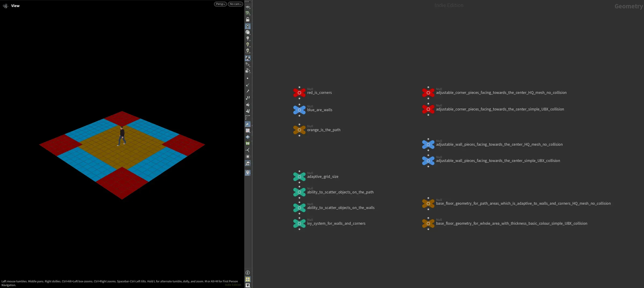
Task: Toggle the green construction plane icon
Action: 248,13
